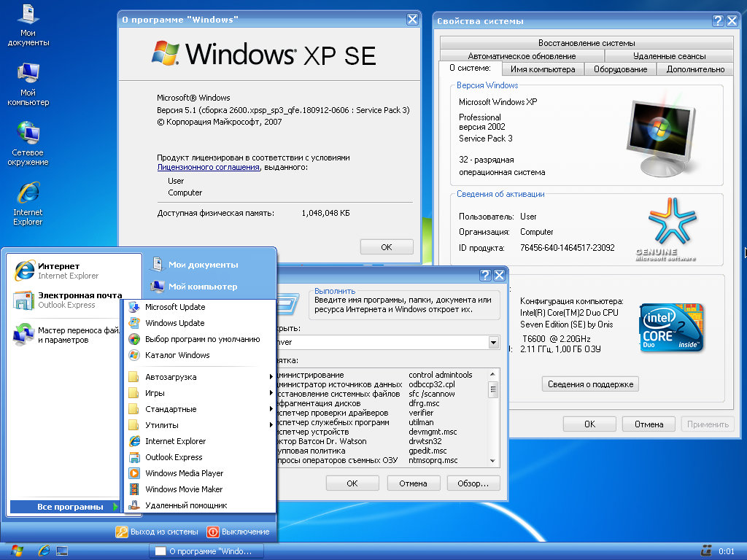Click OK in О программе Windows dialog
The width and height of the screenshot is (747, 560).
[387, 247]
